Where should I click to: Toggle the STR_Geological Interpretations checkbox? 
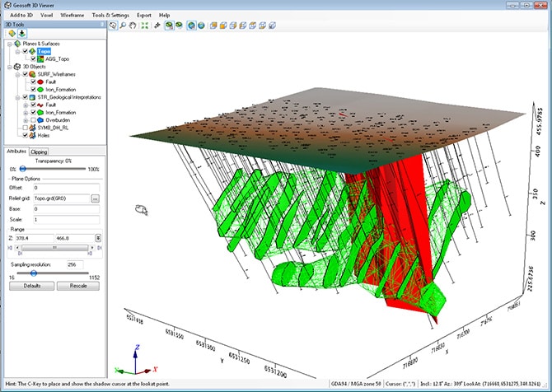[25, 97]
